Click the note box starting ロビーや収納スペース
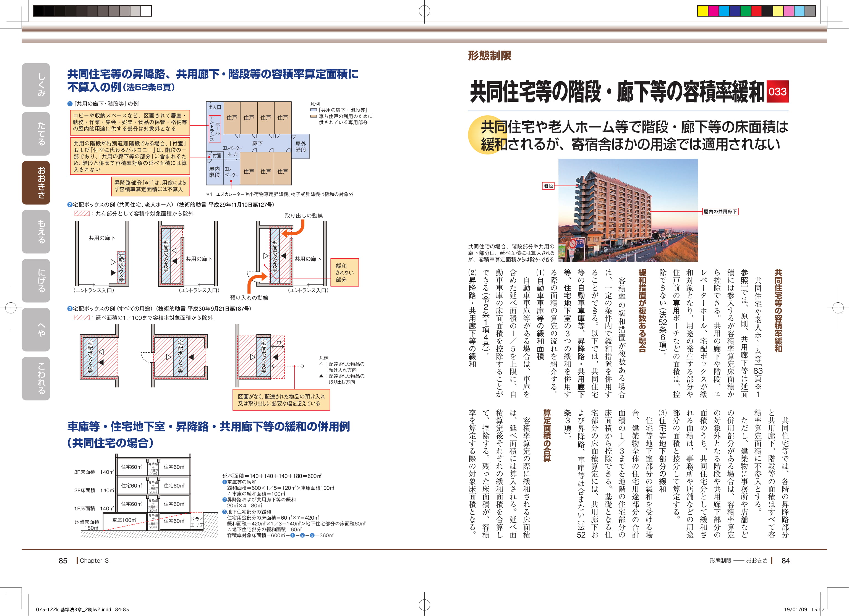Screen dimensions: 849x616 (x=130, y=122)
